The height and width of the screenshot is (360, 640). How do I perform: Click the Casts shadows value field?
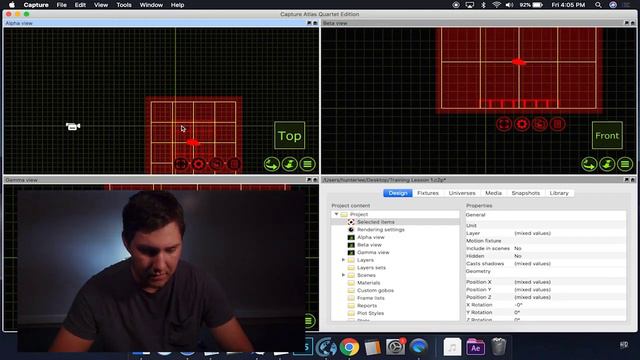point(569,264)
